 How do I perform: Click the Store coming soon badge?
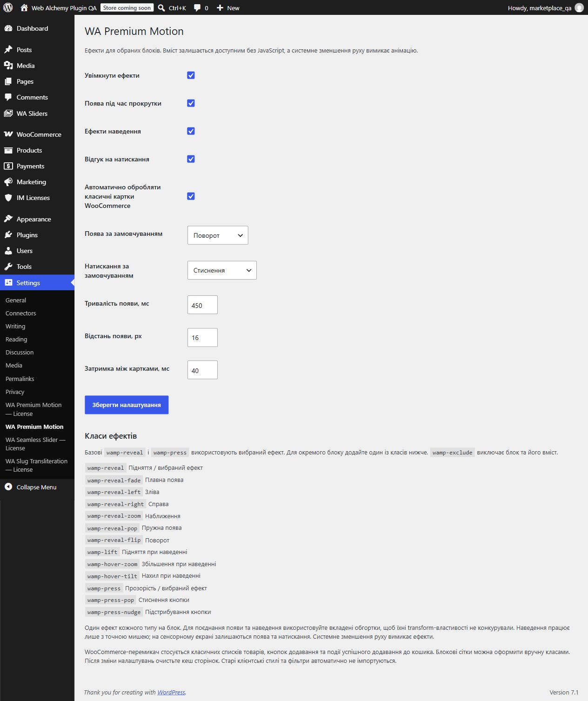tap(127, 8)
